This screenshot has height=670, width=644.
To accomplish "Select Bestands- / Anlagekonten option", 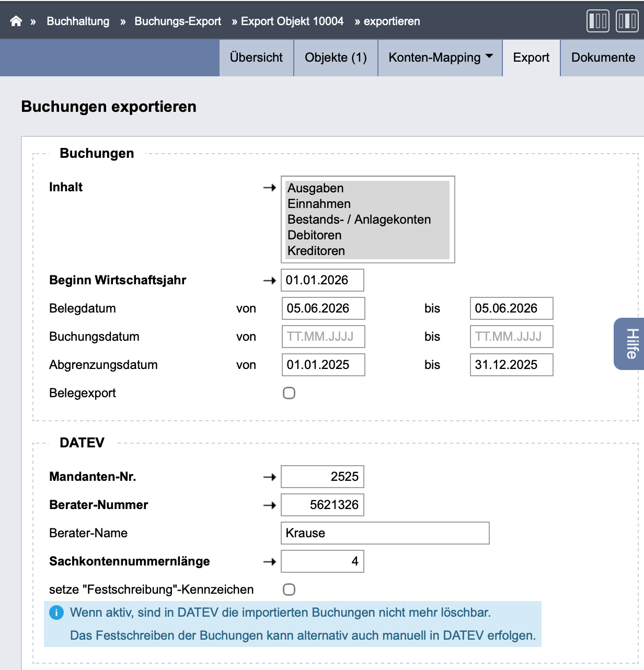I will pos(367,220).
